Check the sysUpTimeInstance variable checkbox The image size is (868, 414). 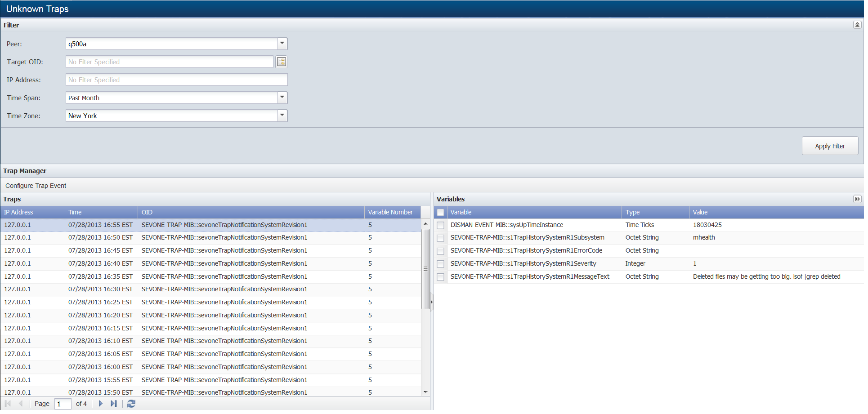pyautogui.click(x=440, y=225)
